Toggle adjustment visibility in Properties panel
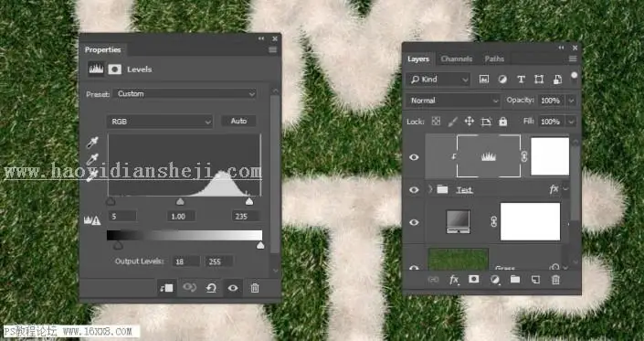Image resolution: width=644 pixels, height=341 pixels. (233, 288)
